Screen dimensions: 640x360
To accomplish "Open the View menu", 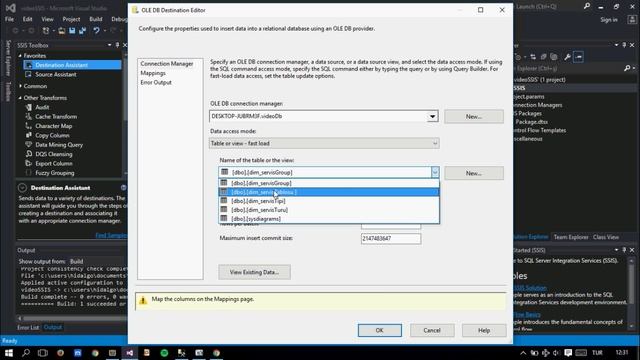I will [x=47, y=19].
